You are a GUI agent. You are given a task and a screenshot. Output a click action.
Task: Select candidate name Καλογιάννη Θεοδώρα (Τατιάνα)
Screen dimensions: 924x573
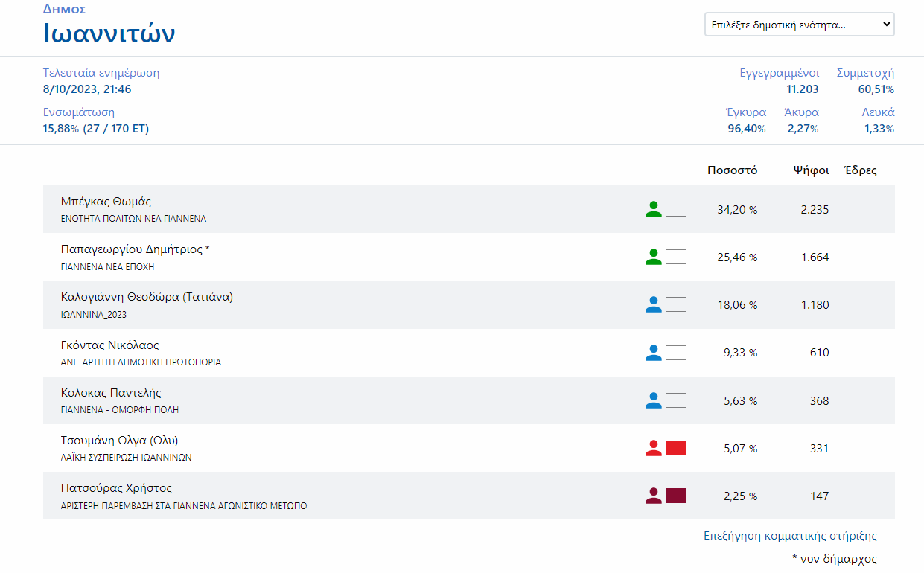(x=147, y=297)
